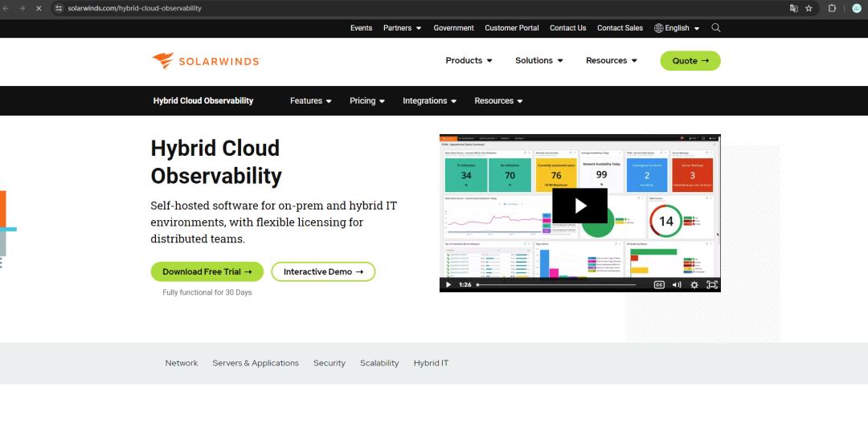The image size is (868, 424).
Task: Open the translate page icon
Action: 794,8
